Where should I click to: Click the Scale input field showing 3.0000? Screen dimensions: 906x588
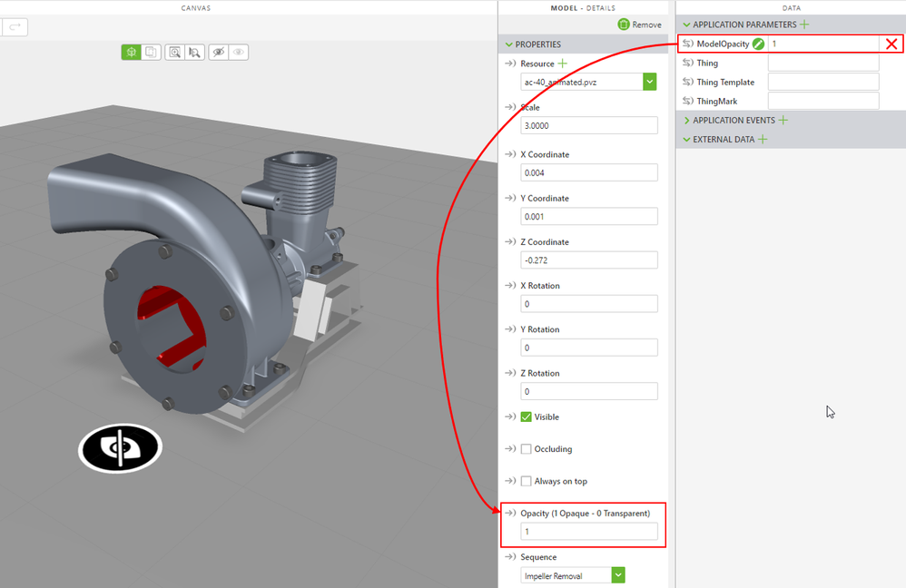click(589, 126)
